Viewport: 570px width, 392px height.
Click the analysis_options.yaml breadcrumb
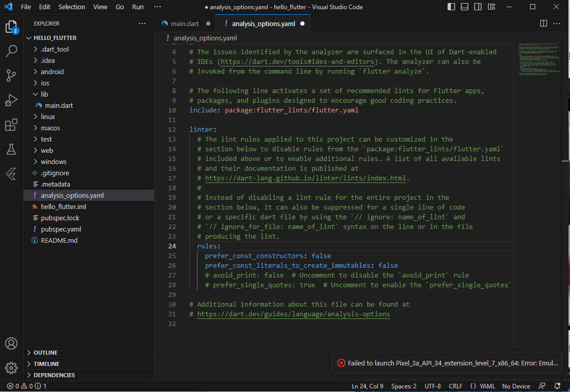(205, 38)
